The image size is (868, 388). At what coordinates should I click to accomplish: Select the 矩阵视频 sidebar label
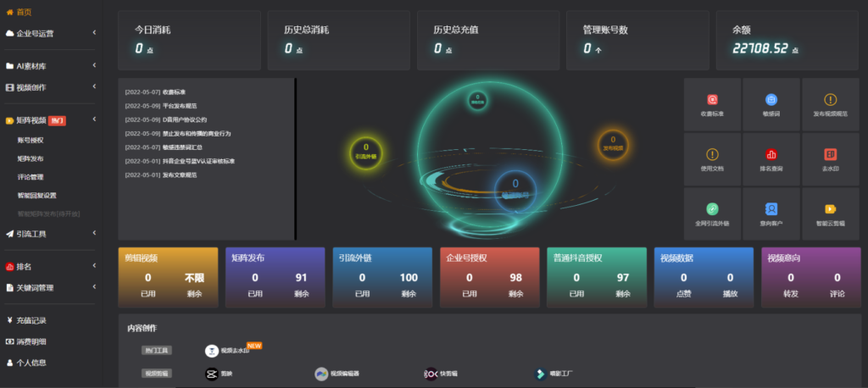click(x=31, y=120)
